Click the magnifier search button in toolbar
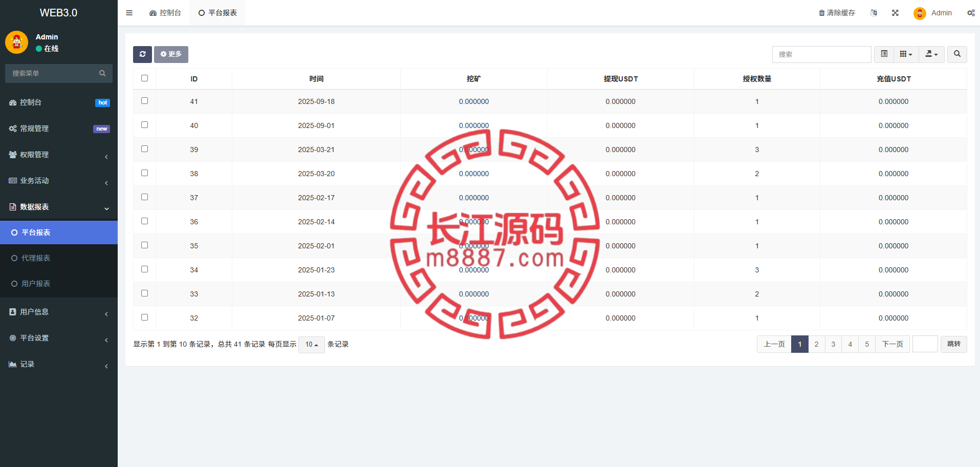 coord(957,54)
